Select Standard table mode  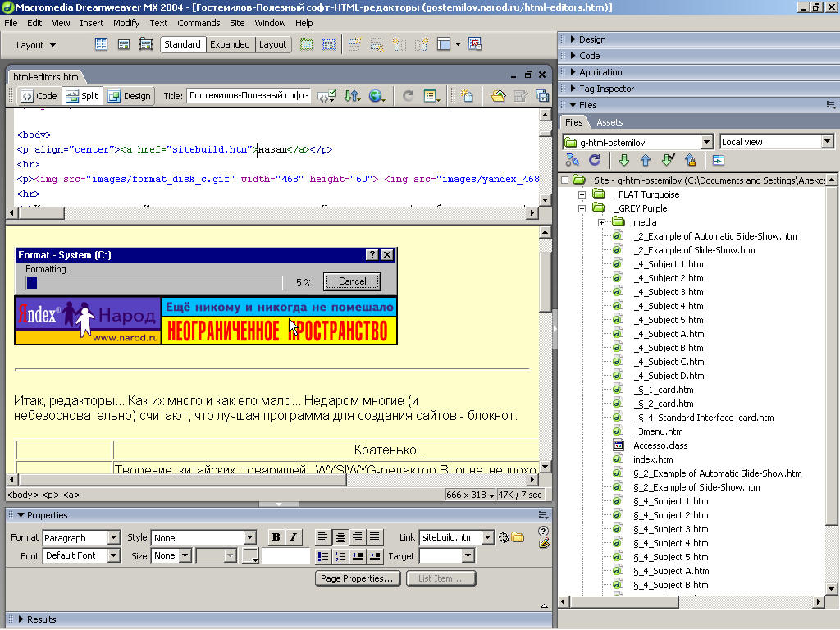click(x=183, y=44)
